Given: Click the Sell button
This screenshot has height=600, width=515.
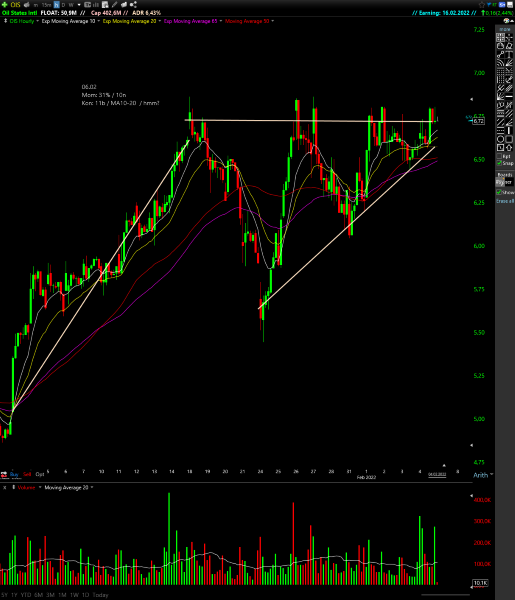Looking at the screenshot, I should coord(27,474).
